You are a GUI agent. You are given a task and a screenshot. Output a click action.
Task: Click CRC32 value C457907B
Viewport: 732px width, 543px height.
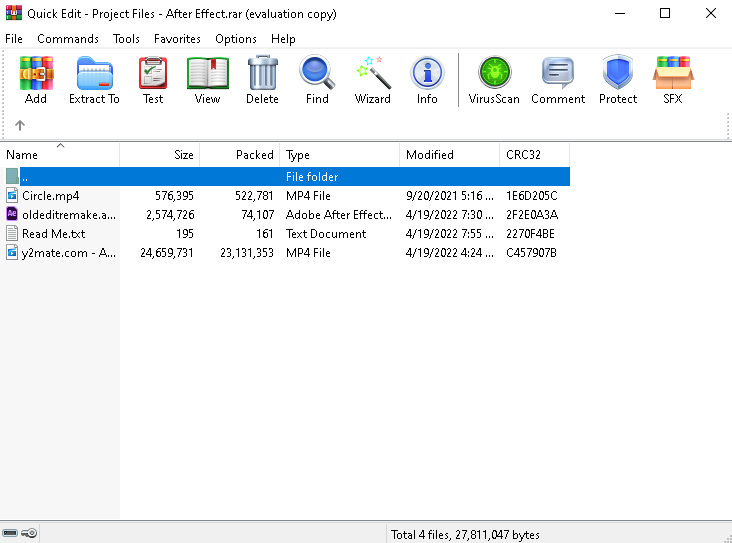click(531, 253)
